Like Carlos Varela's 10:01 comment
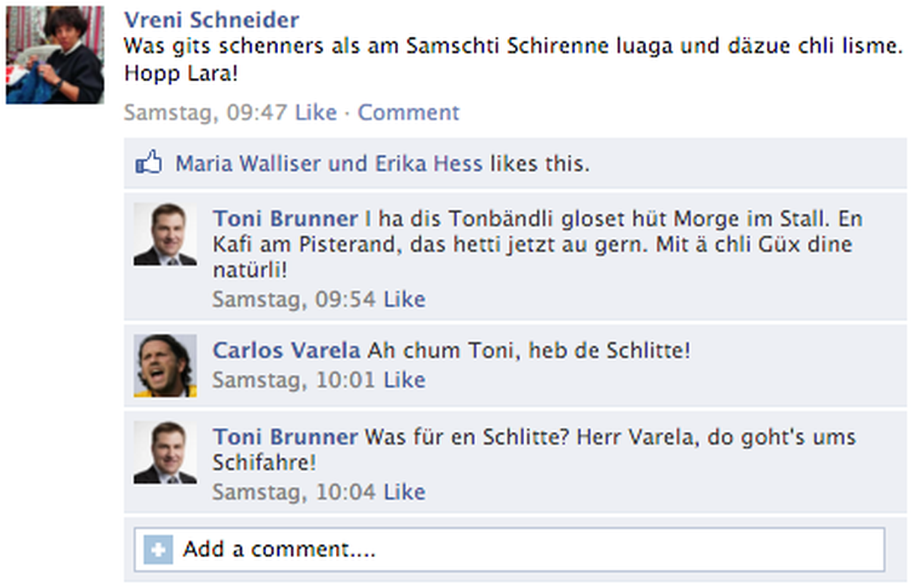 (404, 380)
